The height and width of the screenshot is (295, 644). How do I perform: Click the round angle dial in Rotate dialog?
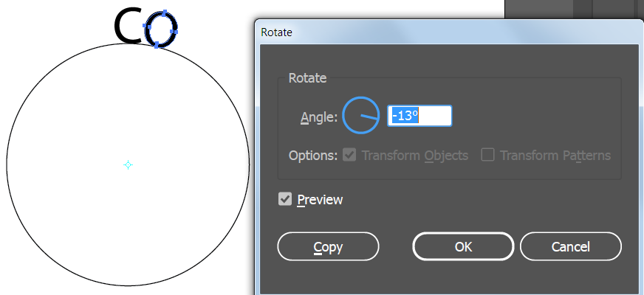tap(360, 116)
